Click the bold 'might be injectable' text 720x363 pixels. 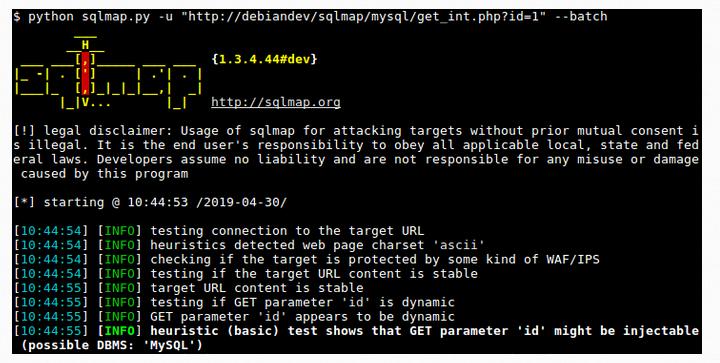coord(626,331)
